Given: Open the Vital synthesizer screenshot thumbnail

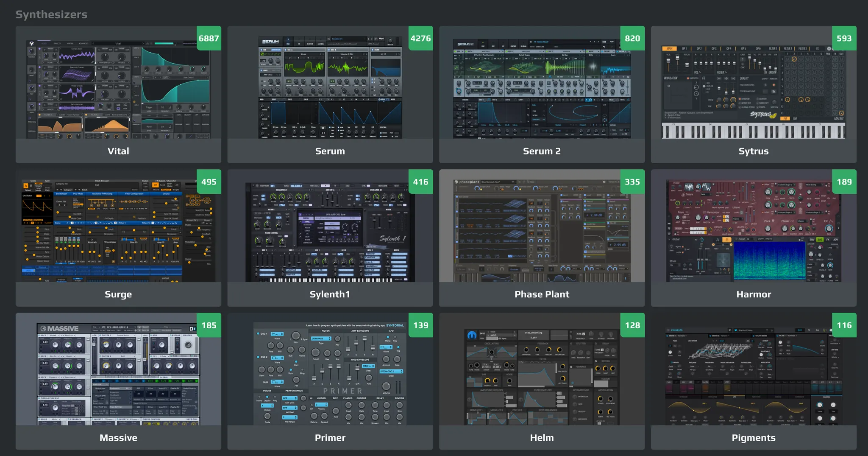Looking at the screenshot, I should click(118, 89).
